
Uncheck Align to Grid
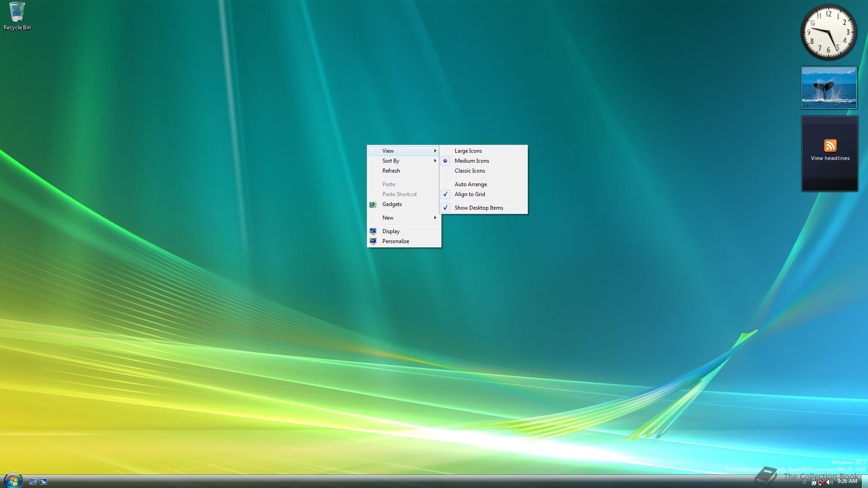pyautogui.click(x=483, y=194)
